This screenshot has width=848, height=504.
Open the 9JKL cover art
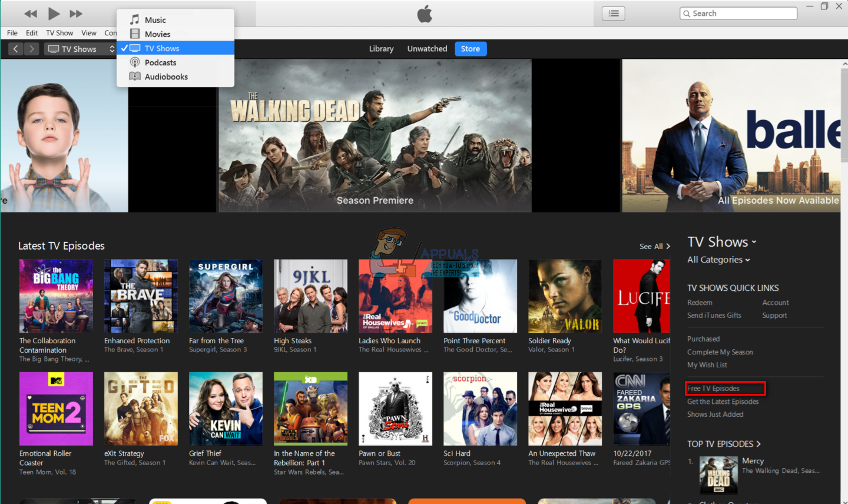pyautogui.click(x=310, y=296)
